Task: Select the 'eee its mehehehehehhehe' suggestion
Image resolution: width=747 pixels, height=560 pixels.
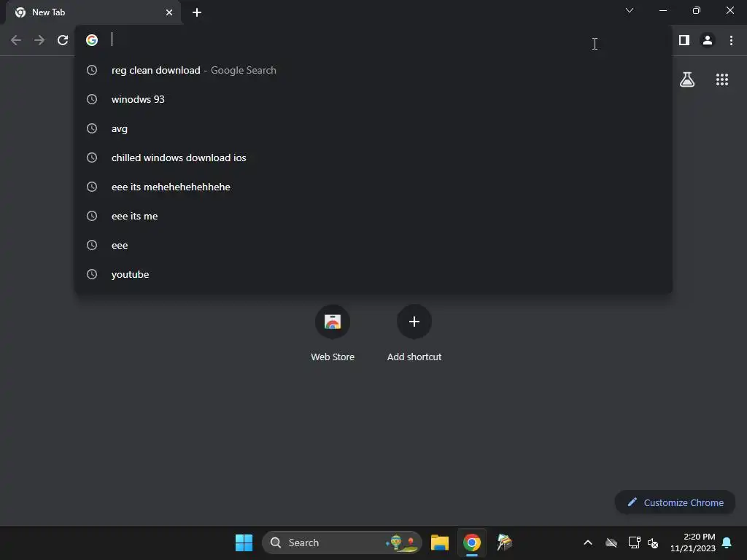Action: pyautogui.click(x=373, y=187)
